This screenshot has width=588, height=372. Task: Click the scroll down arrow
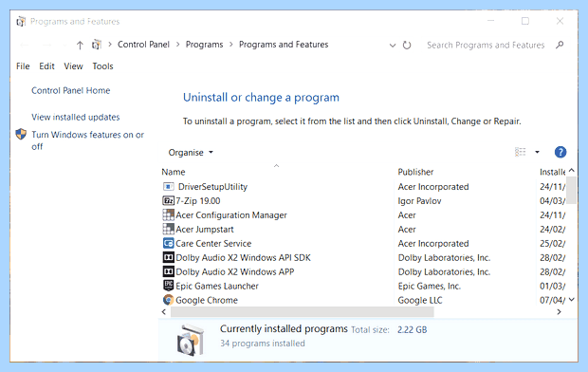click(572, 300)
